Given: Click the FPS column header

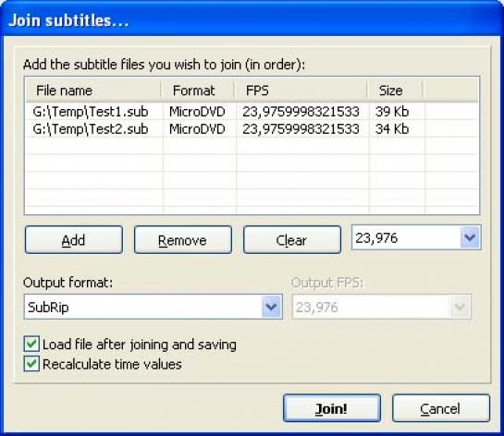Looking at the screenshot, I should pyautogui.click(x=301, y=91).
